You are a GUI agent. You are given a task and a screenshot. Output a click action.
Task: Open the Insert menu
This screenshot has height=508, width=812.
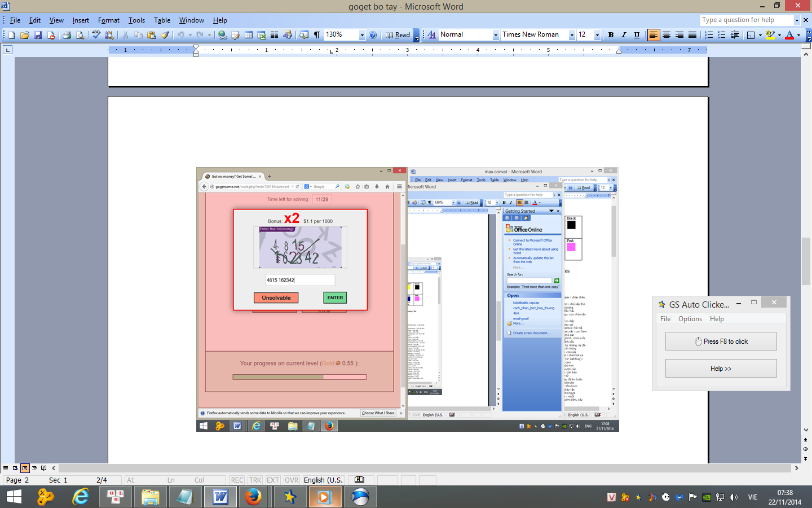click(x=81, y=20)
